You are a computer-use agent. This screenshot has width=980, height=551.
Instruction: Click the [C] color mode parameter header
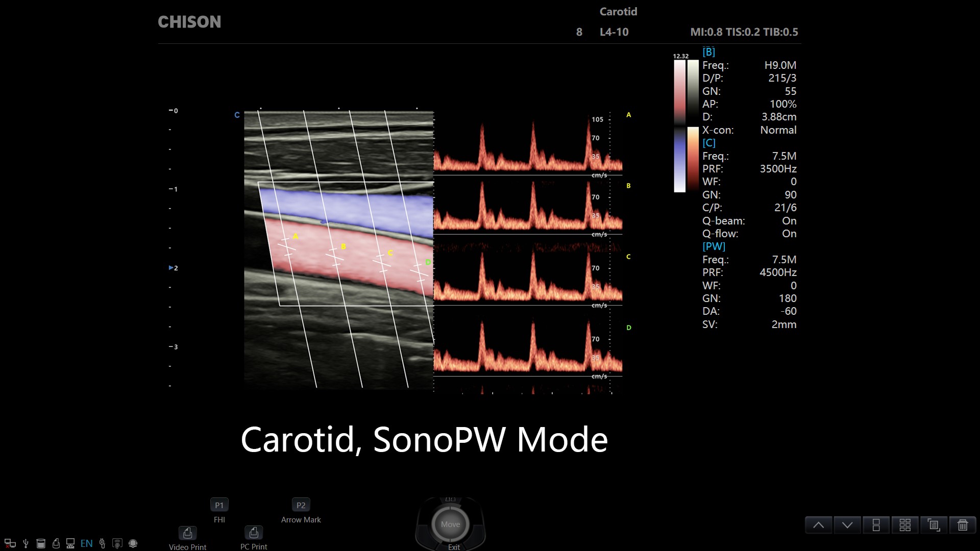click(709, 143)
